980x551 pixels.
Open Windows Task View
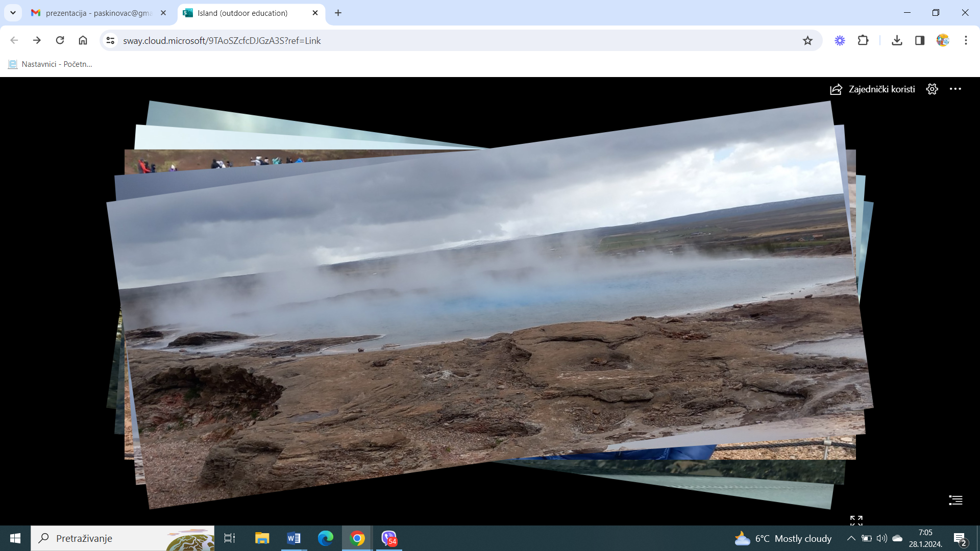click(x=230, y=538)
